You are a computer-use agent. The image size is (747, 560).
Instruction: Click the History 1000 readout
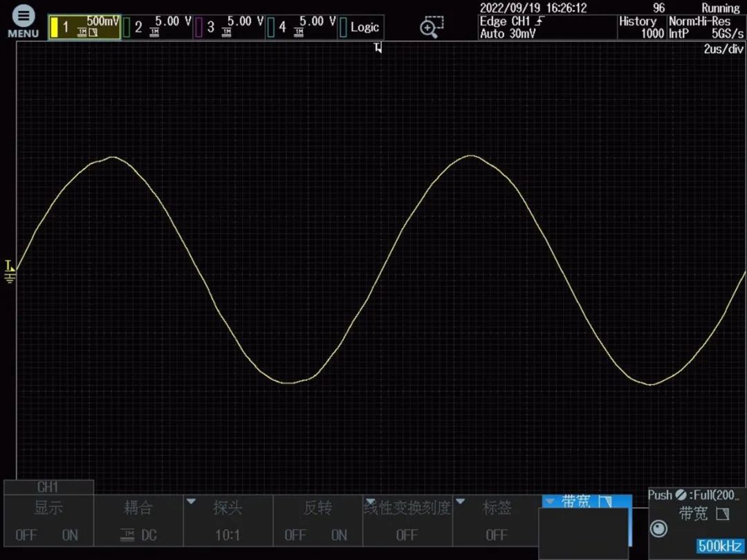click(640, 28)
